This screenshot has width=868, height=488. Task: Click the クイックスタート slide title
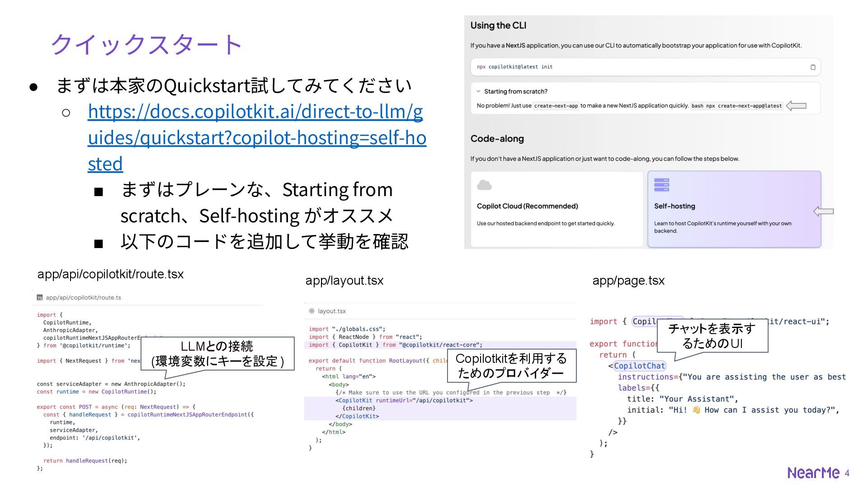[x=146, y=44]
